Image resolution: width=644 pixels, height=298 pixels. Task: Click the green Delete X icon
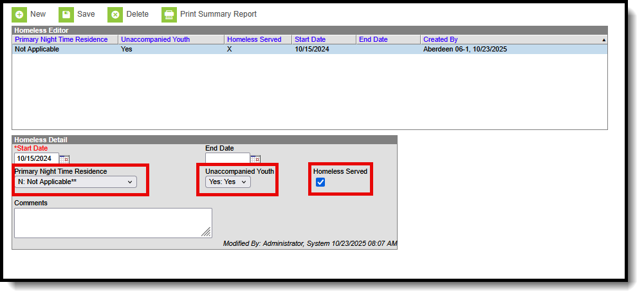tap(115, 15)
